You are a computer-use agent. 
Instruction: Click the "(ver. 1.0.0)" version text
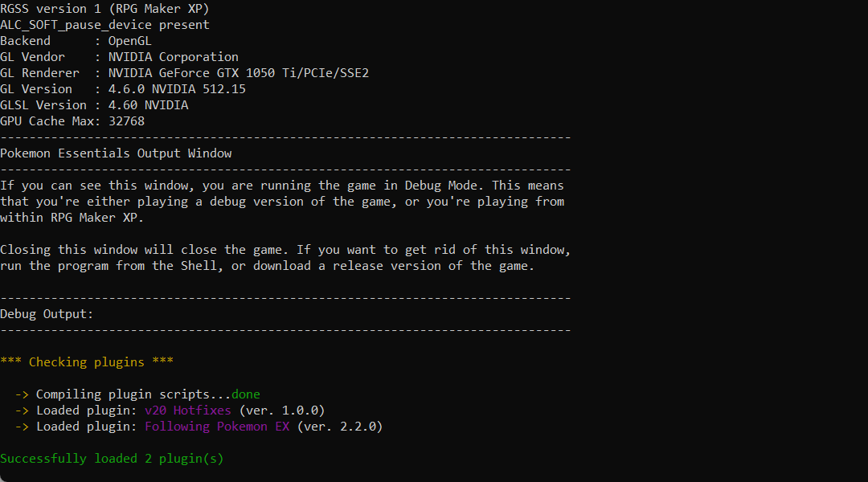pyautogui.click(x=281, y=411)
